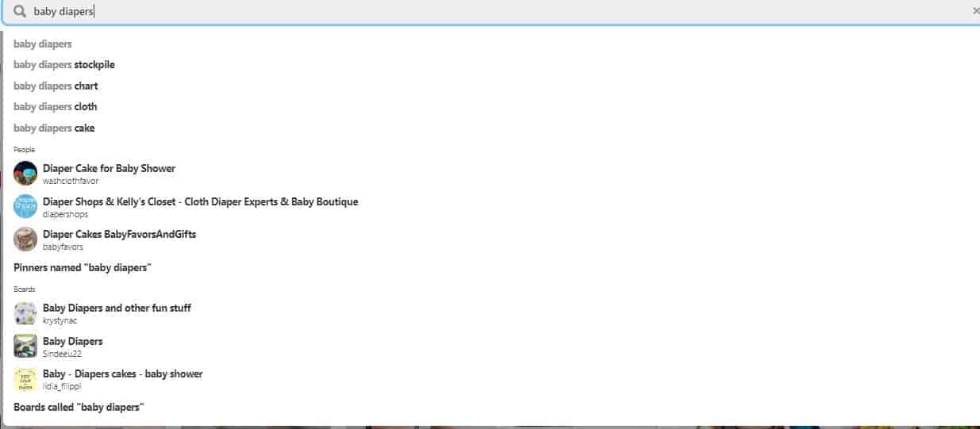Click the babyfavors username

point(63,247)
